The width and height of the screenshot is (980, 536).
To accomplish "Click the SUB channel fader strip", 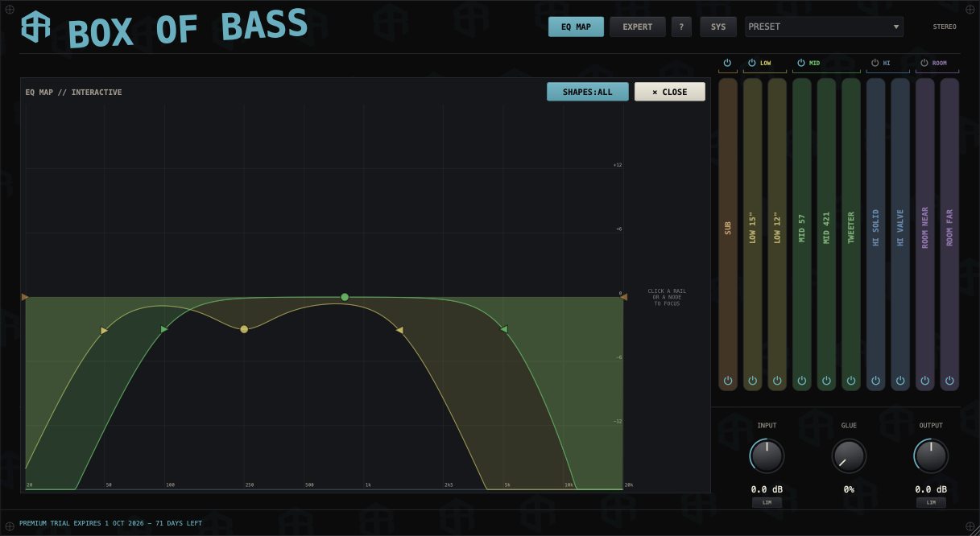I will [728, 234].
